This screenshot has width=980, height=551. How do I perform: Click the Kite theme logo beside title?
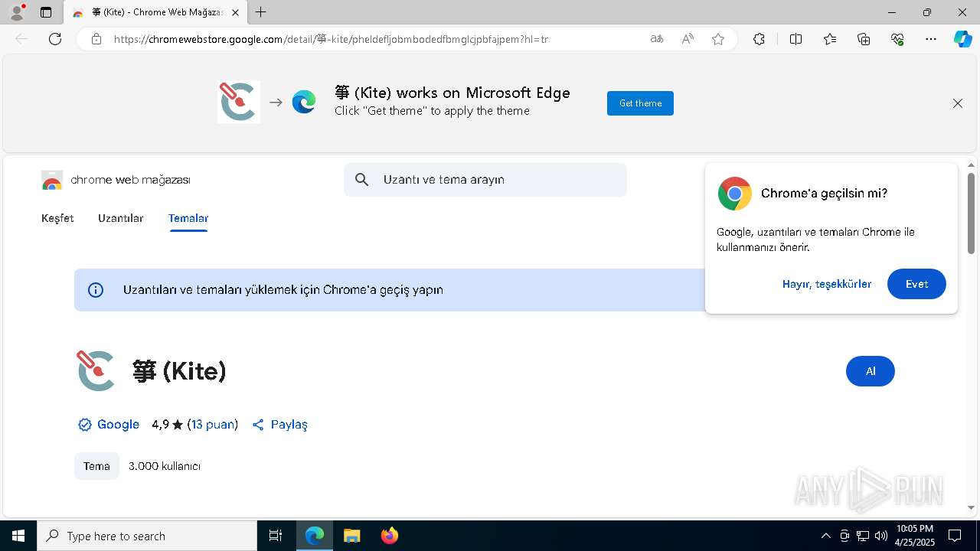click(96, 371)
